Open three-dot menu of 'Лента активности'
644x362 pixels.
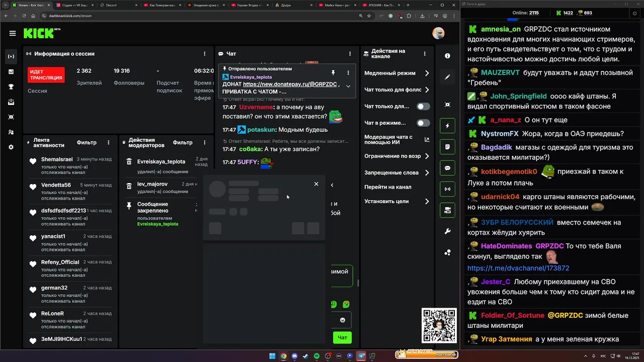pos(109,143)
